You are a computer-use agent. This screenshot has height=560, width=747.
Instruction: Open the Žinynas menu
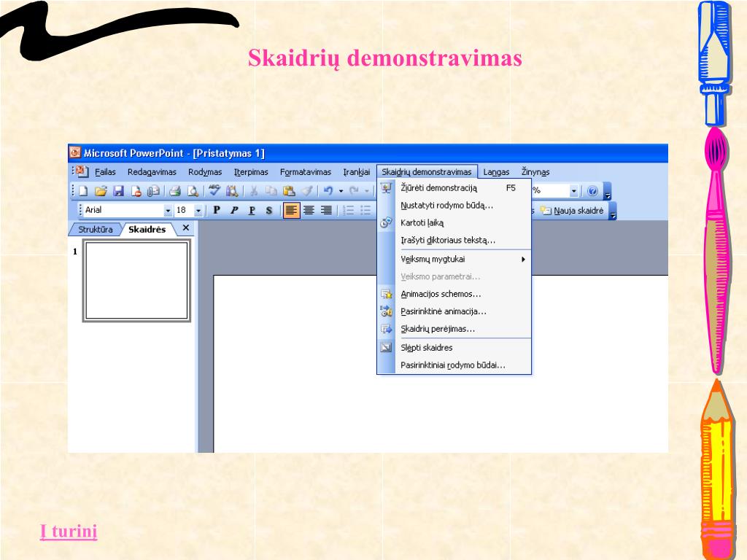pyautogui.click(x=535, y=172)
